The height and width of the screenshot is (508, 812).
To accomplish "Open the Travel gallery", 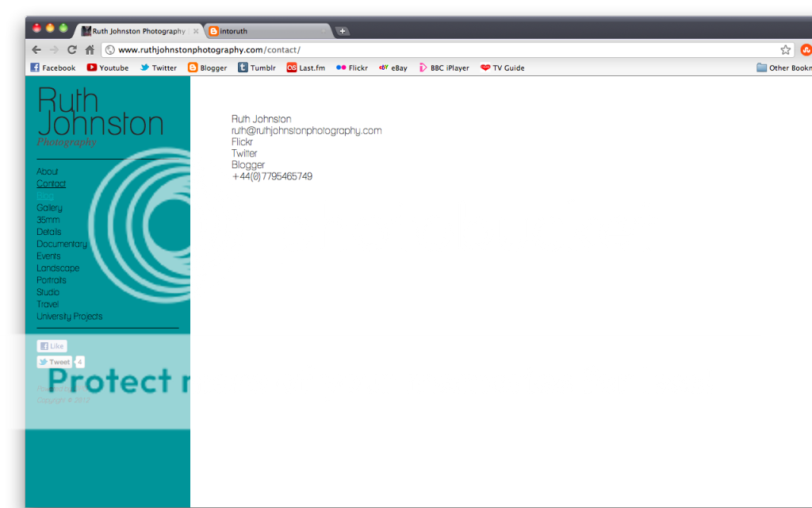I will pyautogui.click(x=48, y=304).
